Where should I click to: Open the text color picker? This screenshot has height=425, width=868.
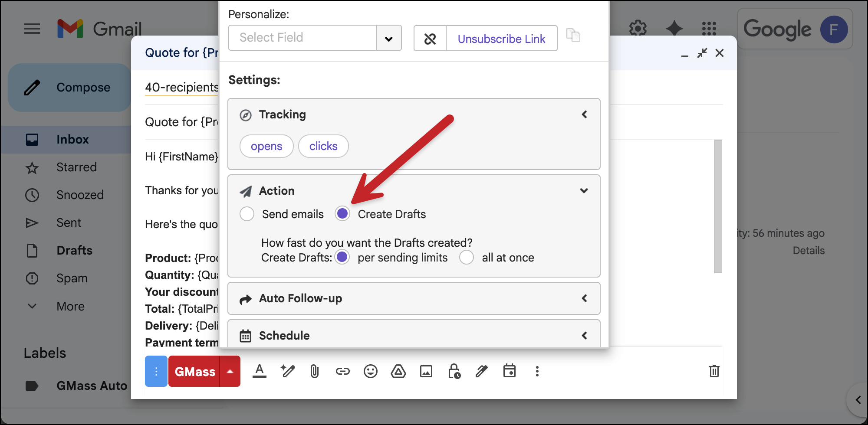(260, 371)
